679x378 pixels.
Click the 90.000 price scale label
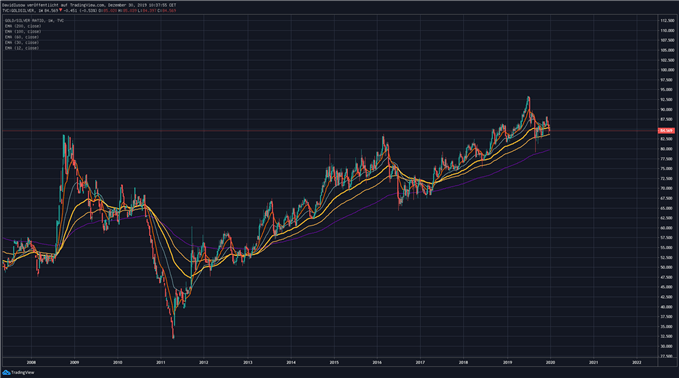[x=667, y=110]
